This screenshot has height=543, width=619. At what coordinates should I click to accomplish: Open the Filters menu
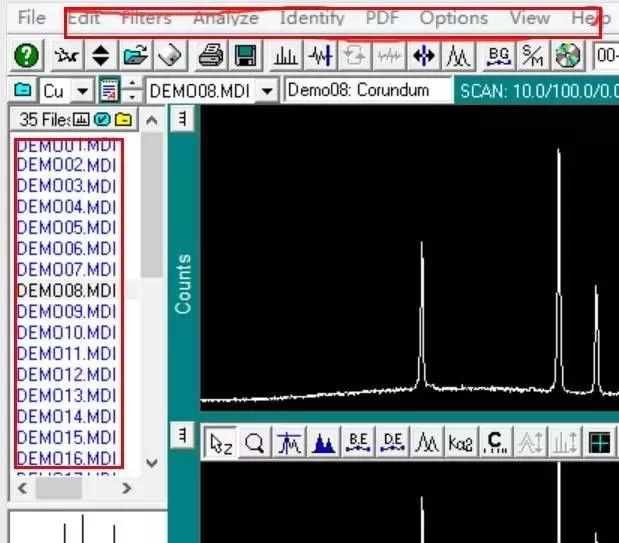pos(146,19)
